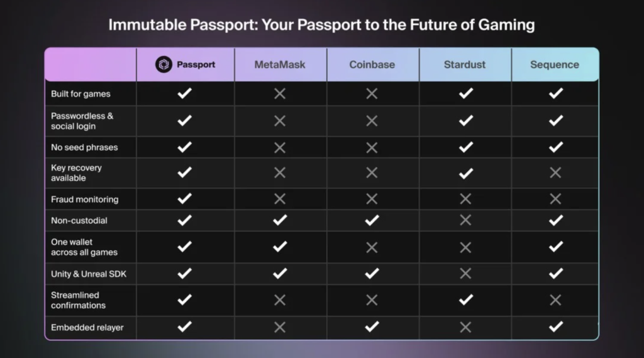
Task: Select the MetaMask column header
Action: pyautogui.click(x=280, y=65)
